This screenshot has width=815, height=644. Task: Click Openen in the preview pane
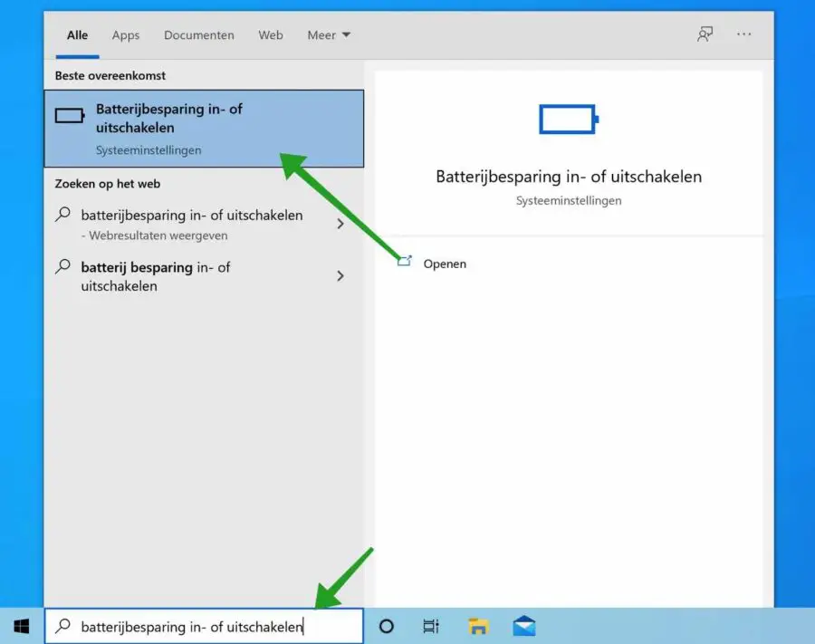coord(445,264)
